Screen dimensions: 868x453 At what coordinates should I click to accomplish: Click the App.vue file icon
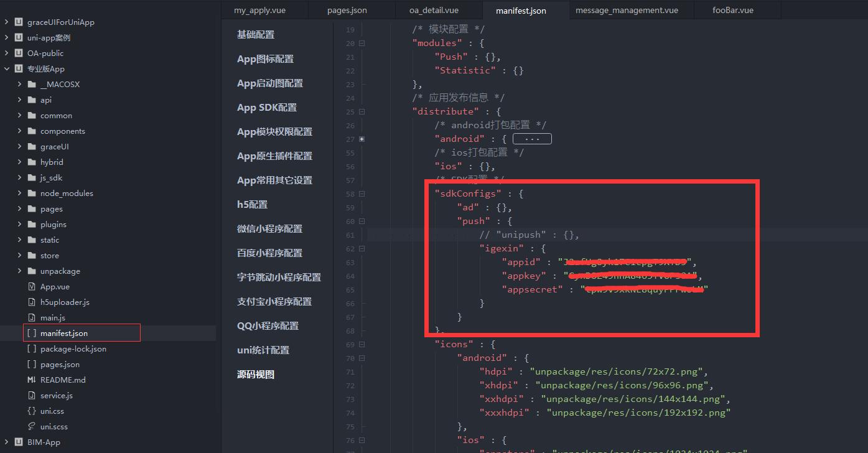(x=32, y=286)
